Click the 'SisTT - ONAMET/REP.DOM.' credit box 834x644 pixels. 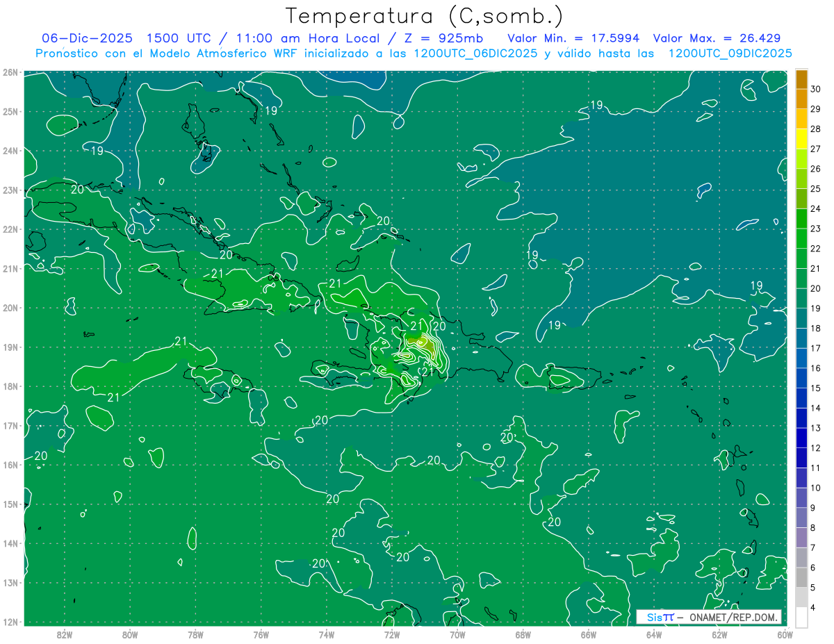(708, 617)
